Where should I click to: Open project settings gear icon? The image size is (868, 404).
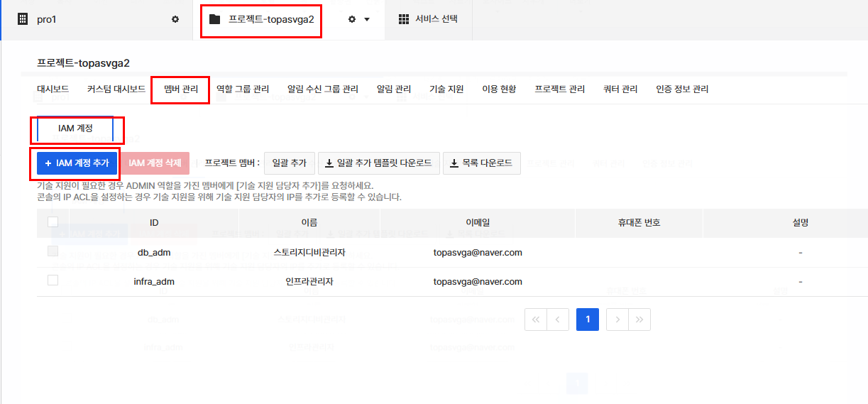(x=352, y=19)
